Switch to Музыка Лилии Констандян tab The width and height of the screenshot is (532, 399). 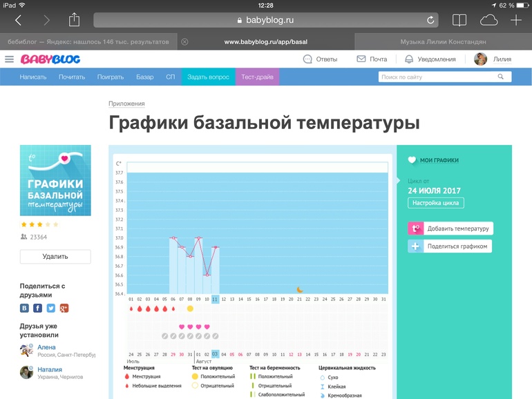[442, 41]
